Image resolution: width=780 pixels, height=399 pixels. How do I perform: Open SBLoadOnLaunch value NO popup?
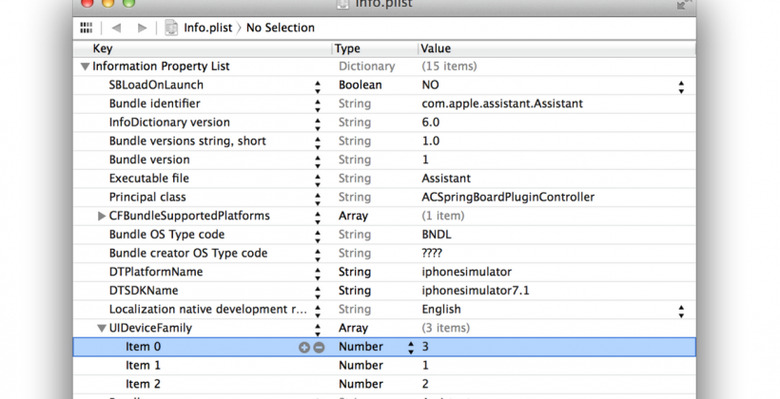pos(681,87)
